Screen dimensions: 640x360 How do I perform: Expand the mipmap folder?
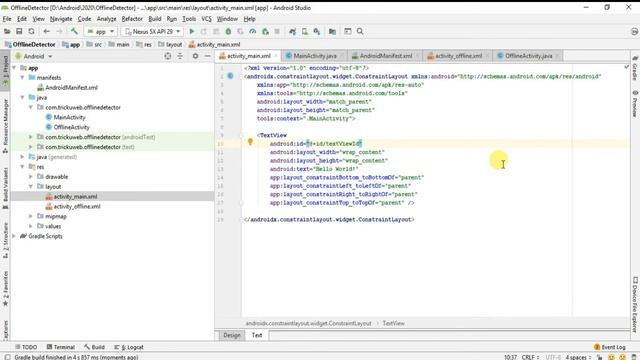click(x=31, y=216)
